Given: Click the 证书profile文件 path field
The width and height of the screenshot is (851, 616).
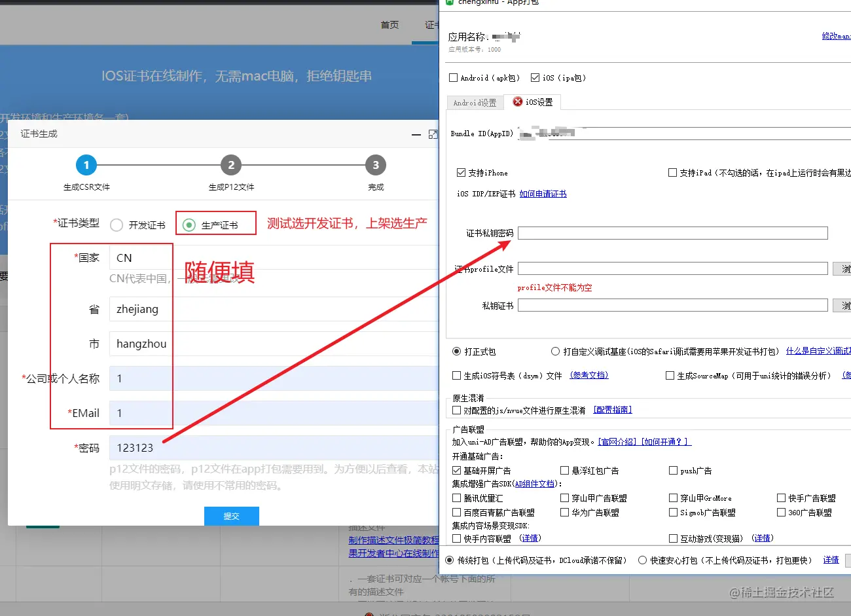Looking at the screenshot, I should pos(673,268).
